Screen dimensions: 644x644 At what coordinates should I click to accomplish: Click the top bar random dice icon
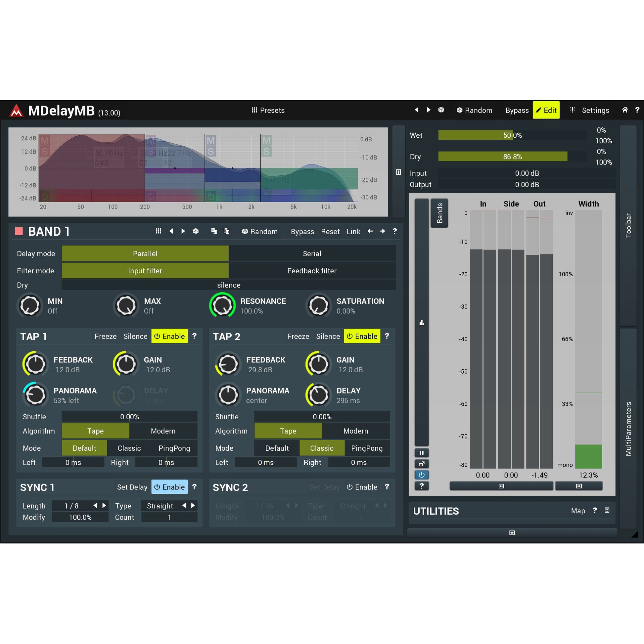point(441,110)
